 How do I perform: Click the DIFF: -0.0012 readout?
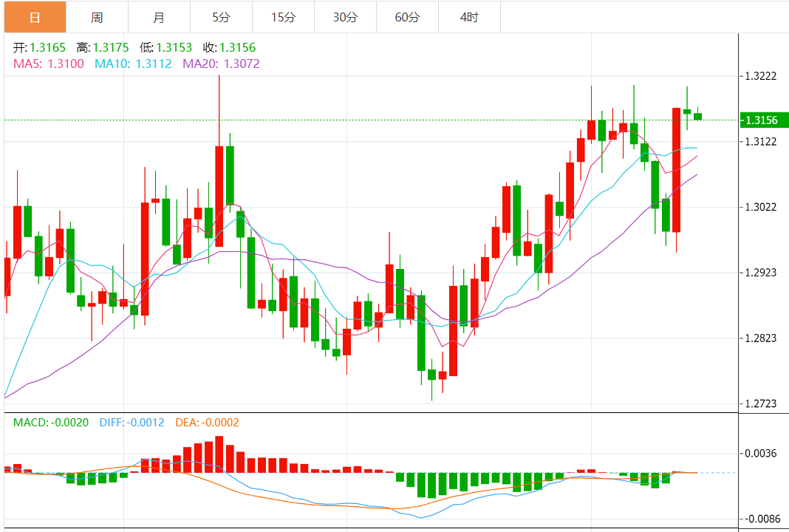[x=131, y=423]
